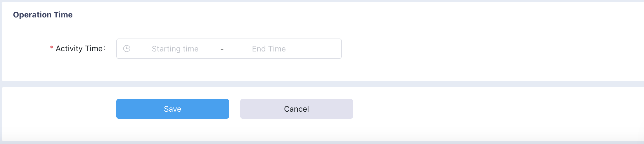
Task: Open the Activity Time range picker
Action: (229, 49)
